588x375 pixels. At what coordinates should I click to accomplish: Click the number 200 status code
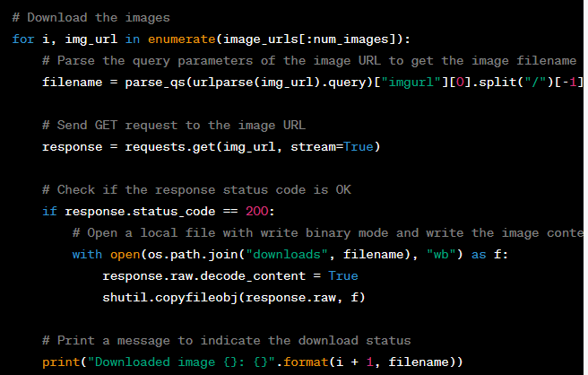(257, 212)
